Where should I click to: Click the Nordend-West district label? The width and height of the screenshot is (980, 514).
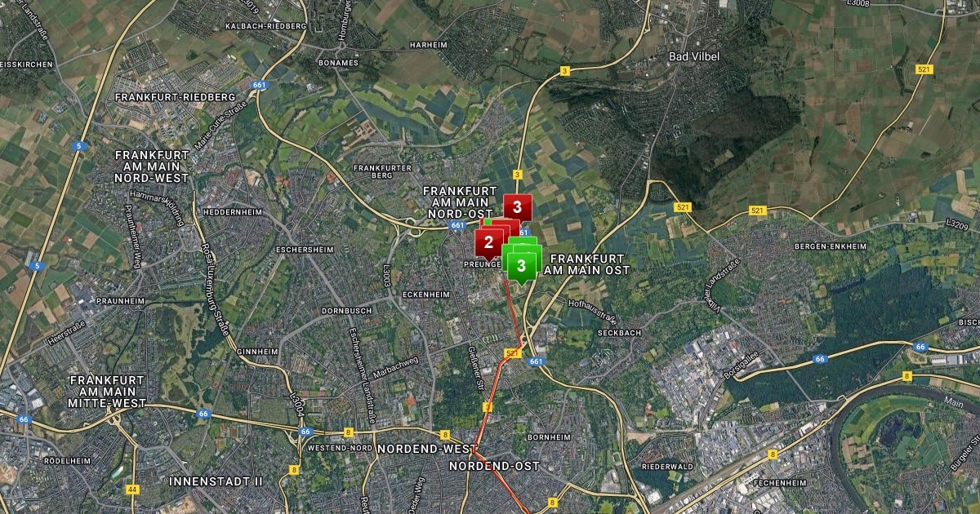click(x=426, y=450)
